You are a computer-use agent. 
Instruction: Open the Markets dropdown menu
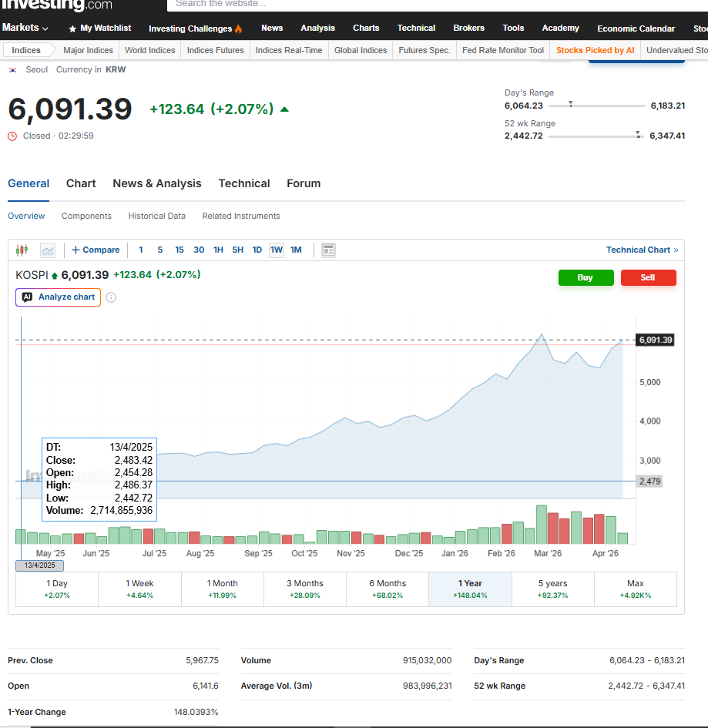25,28
